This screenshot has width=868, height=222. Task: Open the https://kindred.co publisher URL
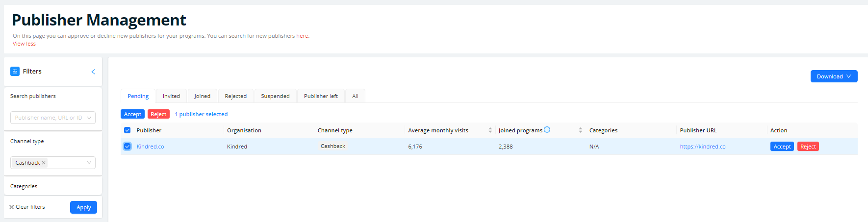point(702,147)
